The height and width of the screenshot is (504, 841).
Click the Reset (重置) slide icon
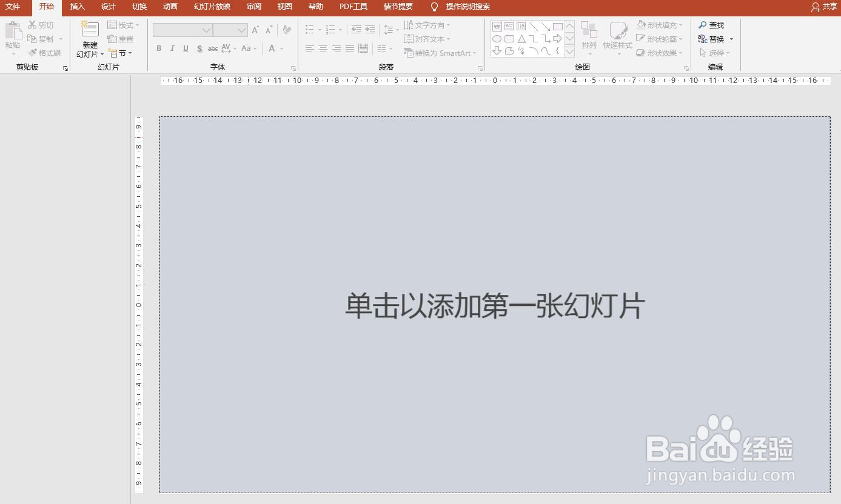(x=112, y=39)
